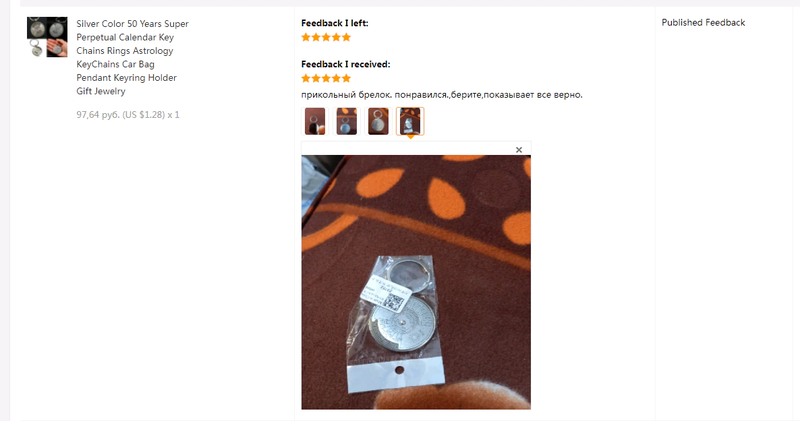This screenshot has width=800, height=421.
Task: Click the Published Feedback status text
Action: click(703, 22)
